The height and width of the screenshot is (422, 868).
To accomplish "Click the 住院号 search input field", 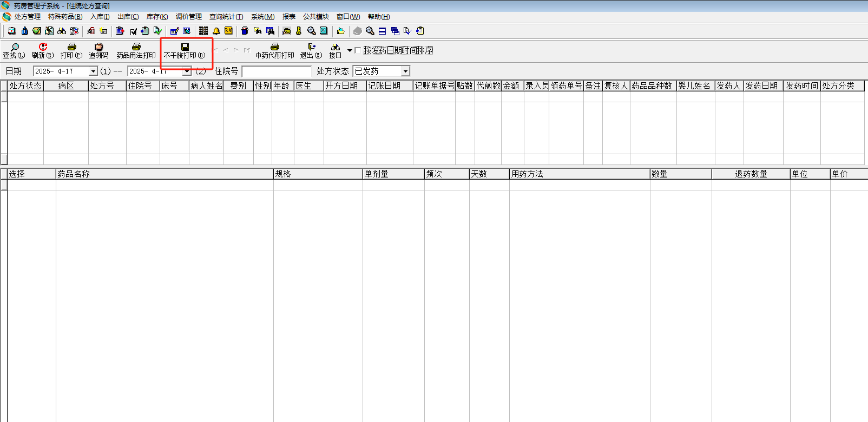I will tap(277, 71).
